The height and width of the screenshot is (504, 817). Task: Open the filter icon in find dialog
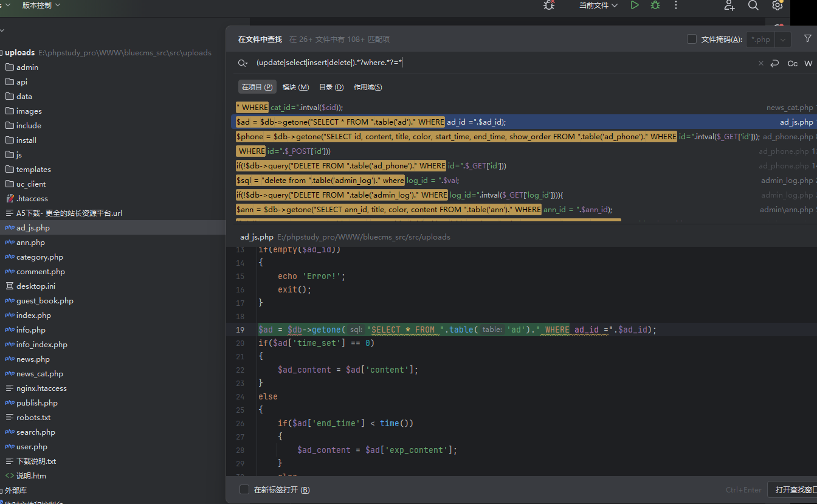(x=807, y=39)
